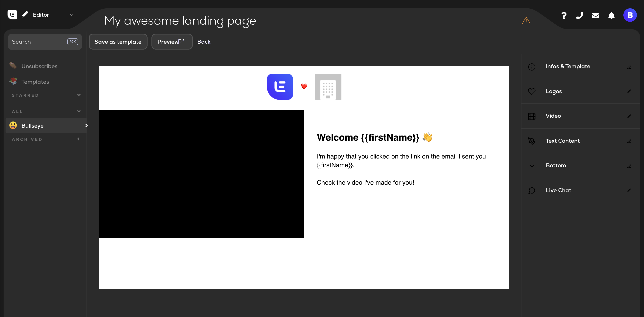Collapse the ALL section chevron
The width and height of the screenshot is (644, 317).
79,111
